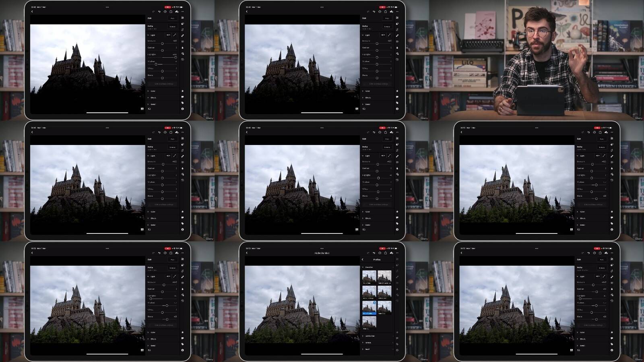
Task: Toggle HDR in the maxed-Highlights screenshot
Action: tap(168, 35)
